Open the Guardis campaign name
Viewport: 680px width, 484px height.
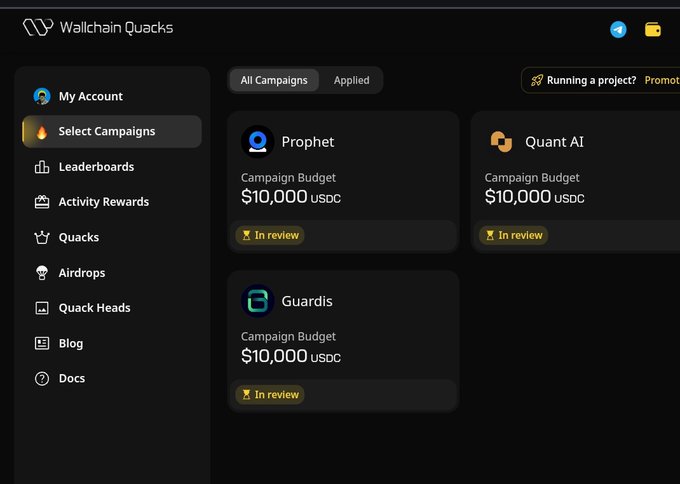click(x=307, y=301)
